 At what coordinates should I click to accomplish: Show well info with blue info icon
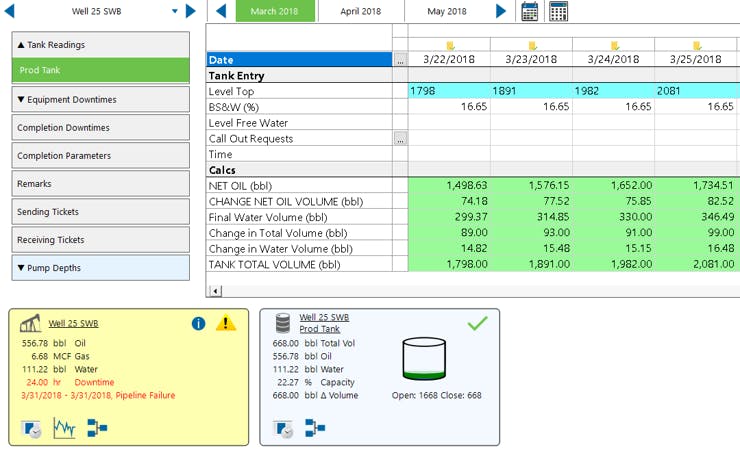199,323
